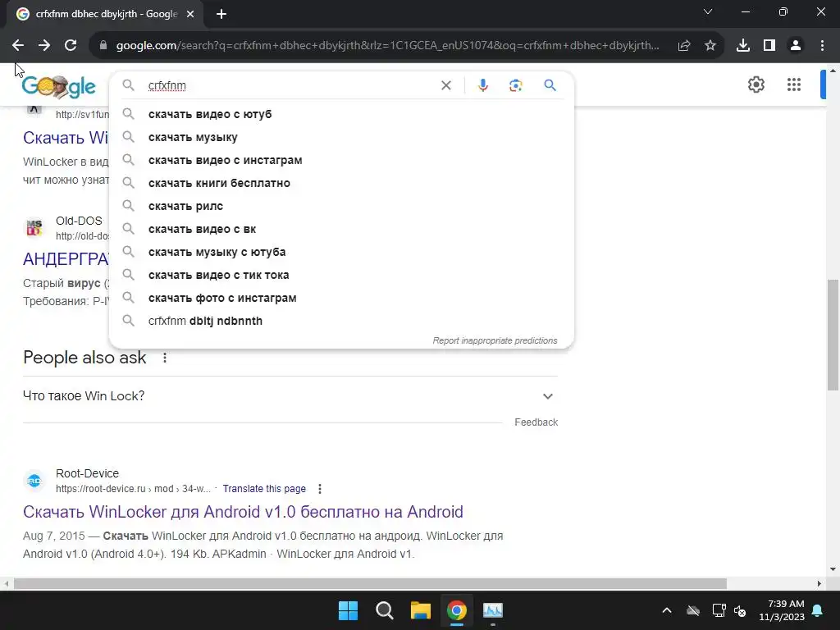Open the clock showing 7:39 AM
840x630 pixels.
click(782, 610)
